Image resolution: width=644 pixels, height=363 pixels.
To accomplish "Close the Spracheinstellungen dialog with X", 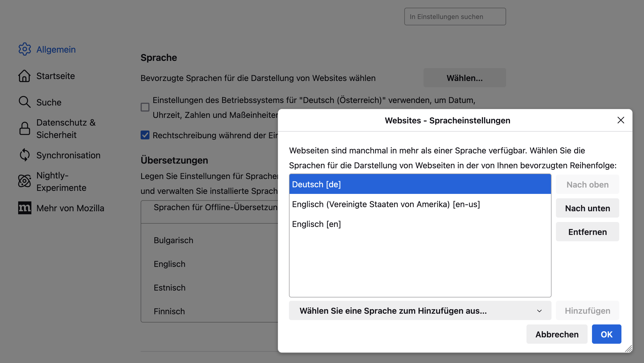I will pyautogui.click(x=621, y=120).
